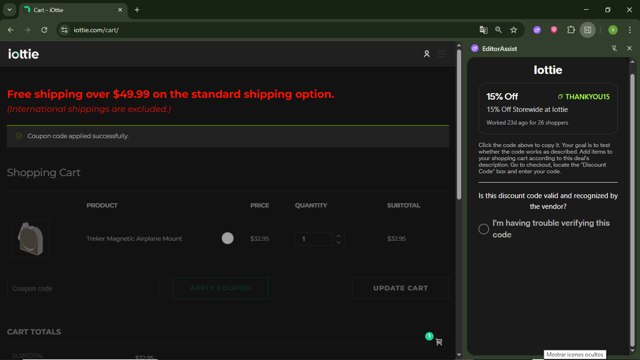Click the browser forward arrow
The width and height of the screenshot is (640, 360).
27,30
